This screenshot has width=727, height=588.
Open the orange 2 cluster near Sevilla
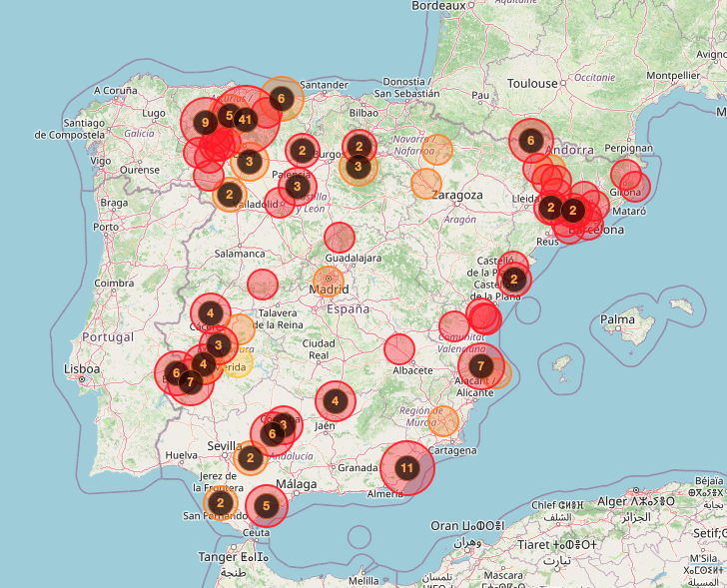coord(251,458)
